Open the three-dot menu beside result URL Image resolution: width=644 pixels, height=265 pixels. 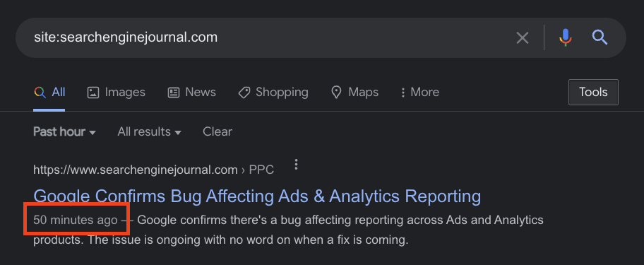pos(296,165)
